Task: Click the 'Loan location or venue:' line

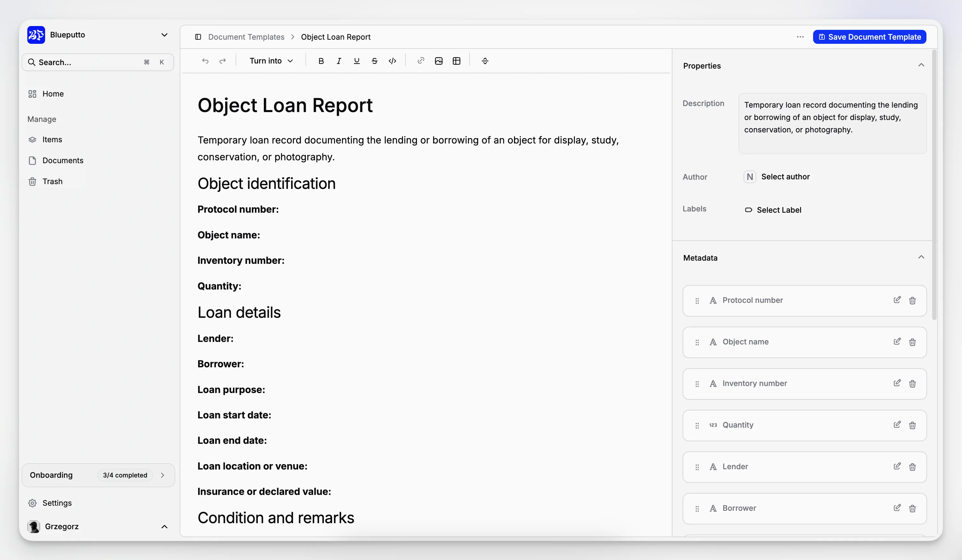Action: 252,466
